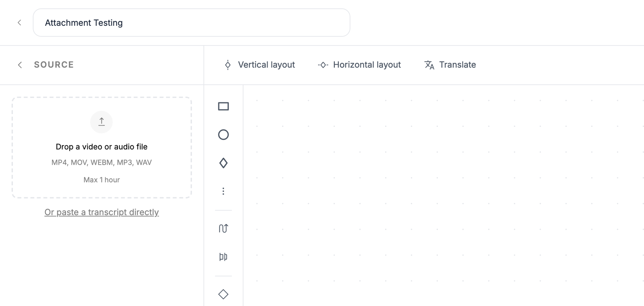The width and height of the screenshot is (644, 306).
Task: Click the diamond icon at toolbar bottom
Action: click(223, 294)
